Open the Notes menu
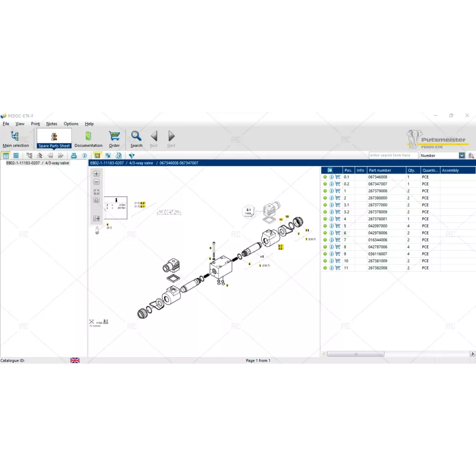The image size is (476, 476). 51,124
